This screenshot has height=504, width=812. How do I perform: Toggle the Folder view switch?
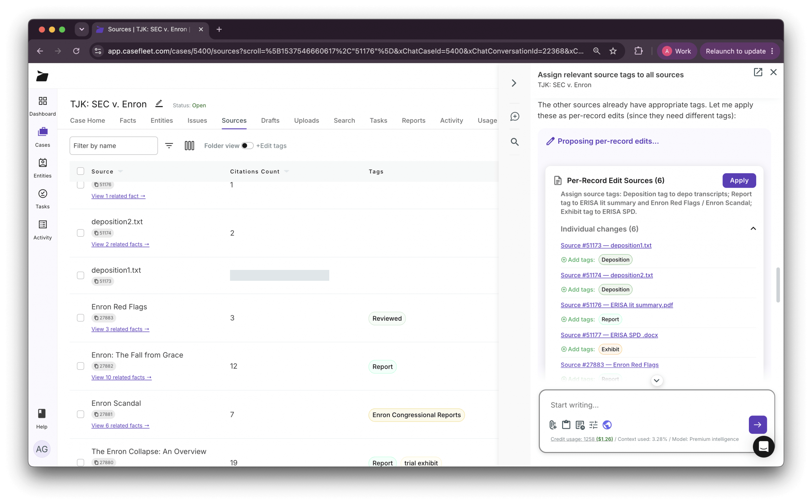coord(247,146)
